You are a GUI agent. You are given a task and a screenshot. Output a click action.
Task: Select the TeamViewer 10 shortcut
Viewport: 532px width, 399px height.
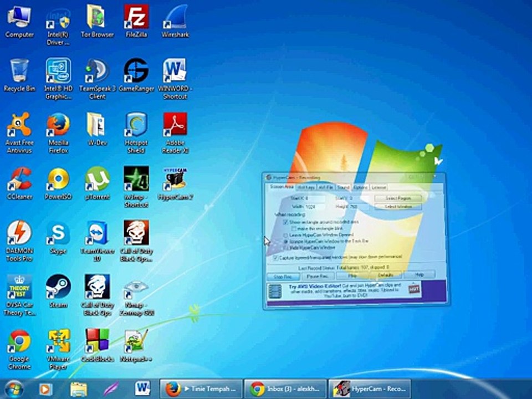point(97,241)
